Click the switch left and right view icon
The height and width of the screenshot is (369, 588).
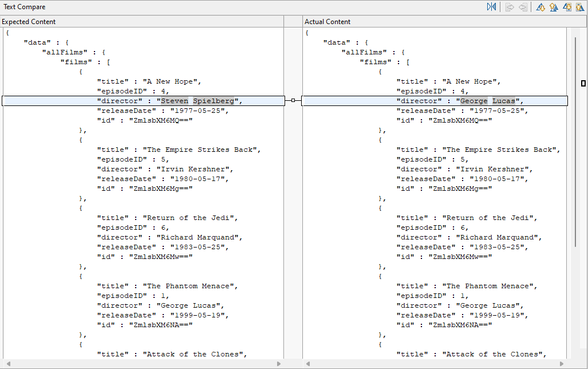[491, 7]
